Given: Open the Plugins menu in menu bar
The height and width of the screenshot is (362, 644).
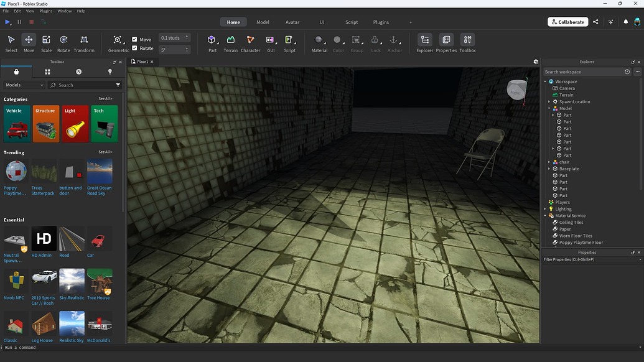Looking at the screenshot, I should pos(45,11).
